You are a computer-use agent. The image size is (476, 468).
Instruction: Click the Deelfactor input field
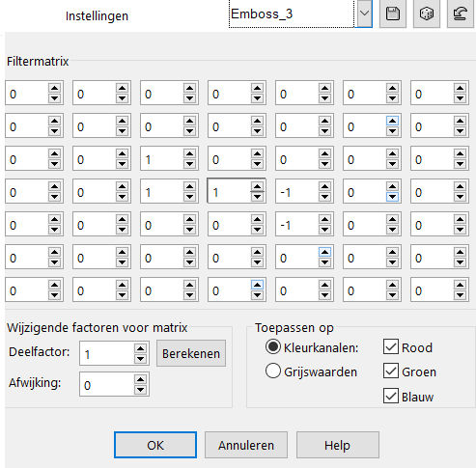pyautogui.click(x=107, y=353)
